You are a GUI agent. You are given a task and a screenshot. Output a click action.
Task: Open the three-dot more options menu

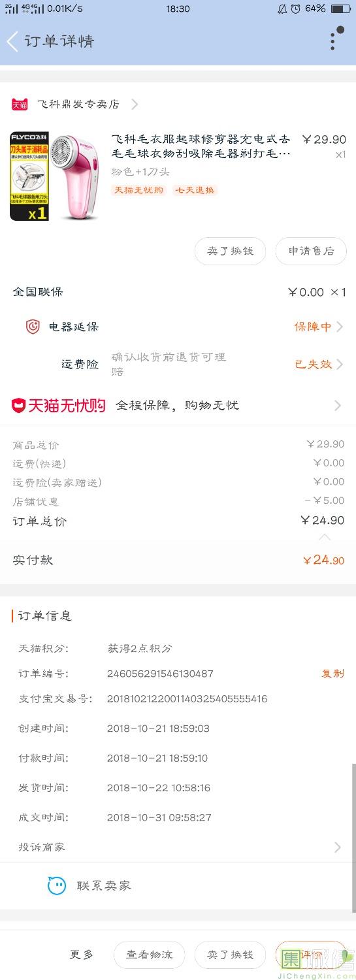point(332,41)
